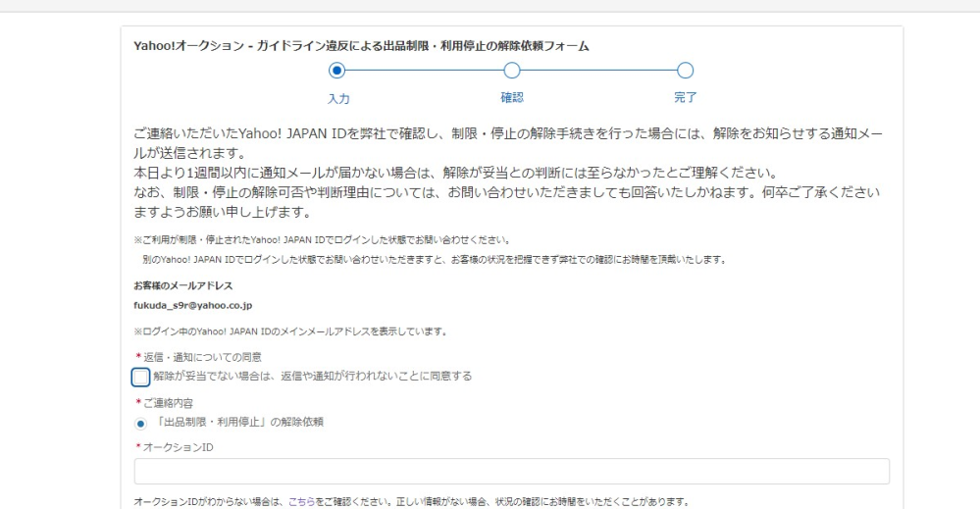Click the note starting ※ご利用が制限・停止された
This screenshot has width=980, height=509.
[323, 240]
